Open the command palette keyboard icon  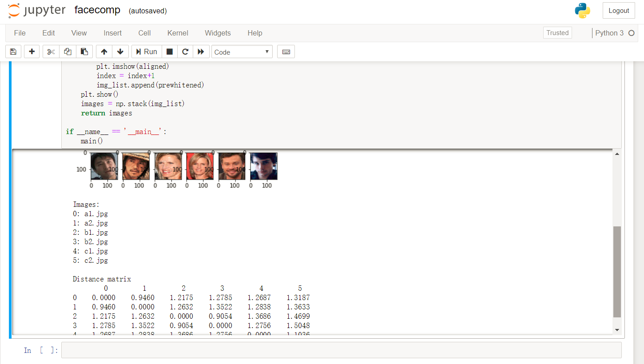[286, 52]
